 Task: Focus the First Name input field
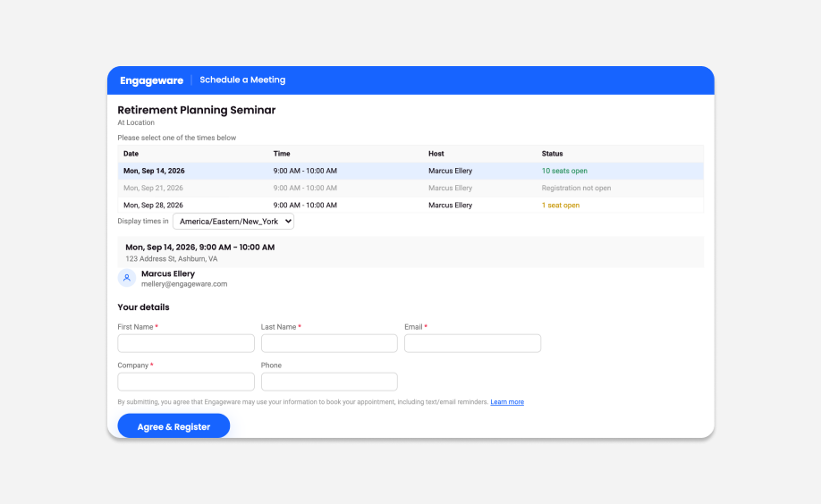point(186,343)
